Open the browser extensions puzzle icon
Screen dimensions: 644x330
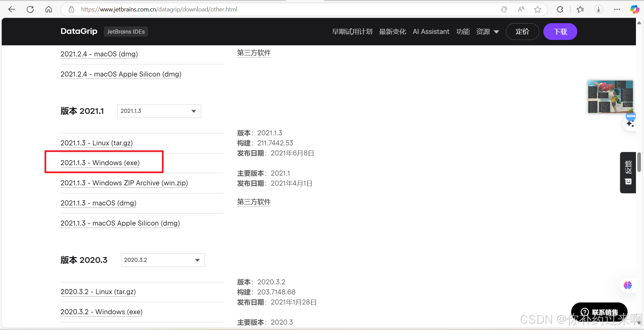pyautogui.click(x=560, y=9)
